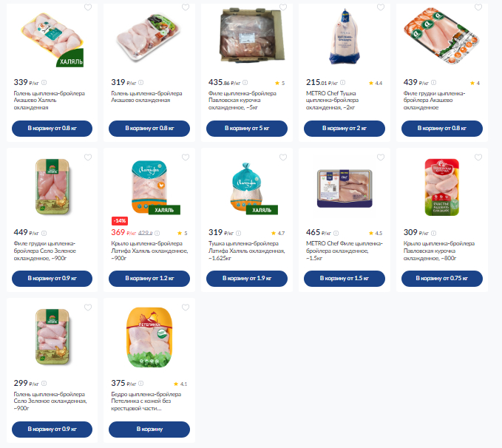View the boxed Павловская курочка fillet image
This screenshot has height=448, width=502.
point(252,35)
